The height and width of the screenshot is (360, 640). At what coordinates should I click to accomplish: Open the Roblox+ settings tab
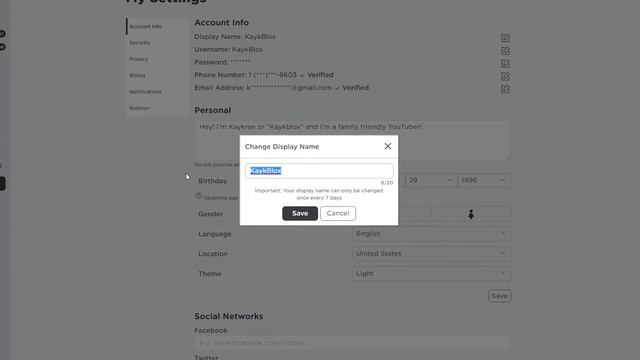tap(140, 108)
